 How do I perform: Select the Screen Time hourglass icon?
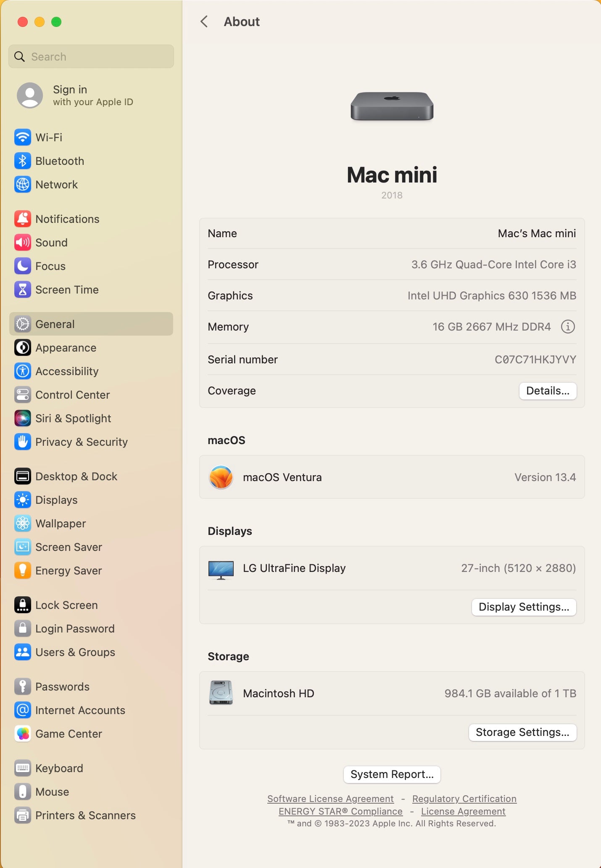23,289
